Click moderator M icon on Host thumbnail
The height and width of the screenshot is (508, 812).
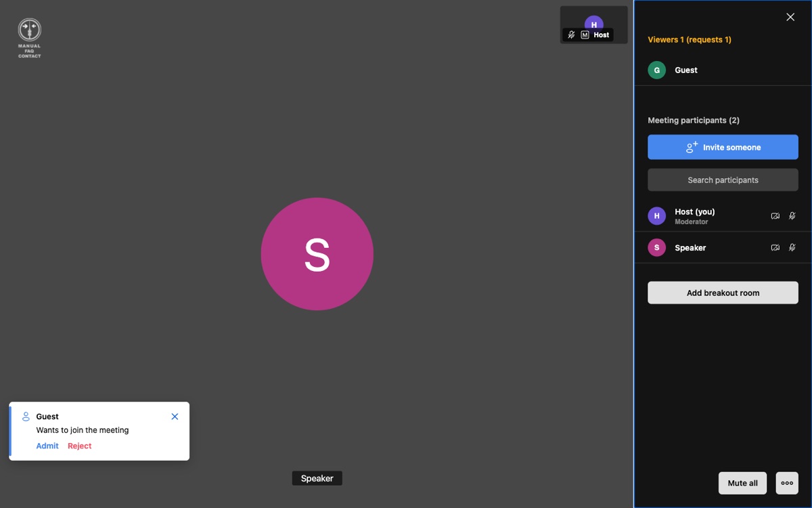click(x=585, y=35)
